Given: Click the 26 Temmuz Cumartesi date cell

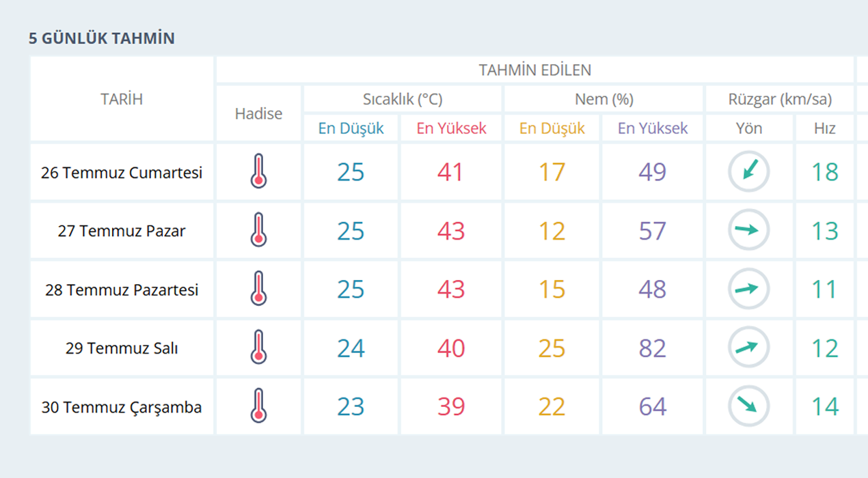Looking at the screenshot, I should coord(122,173).
